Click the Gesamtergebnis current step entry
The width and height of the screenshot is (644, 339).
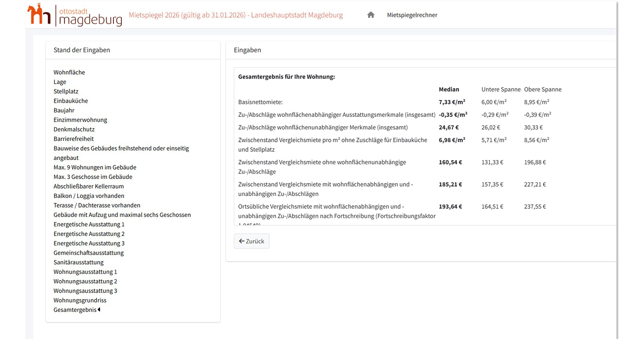(x=75, y=310)
